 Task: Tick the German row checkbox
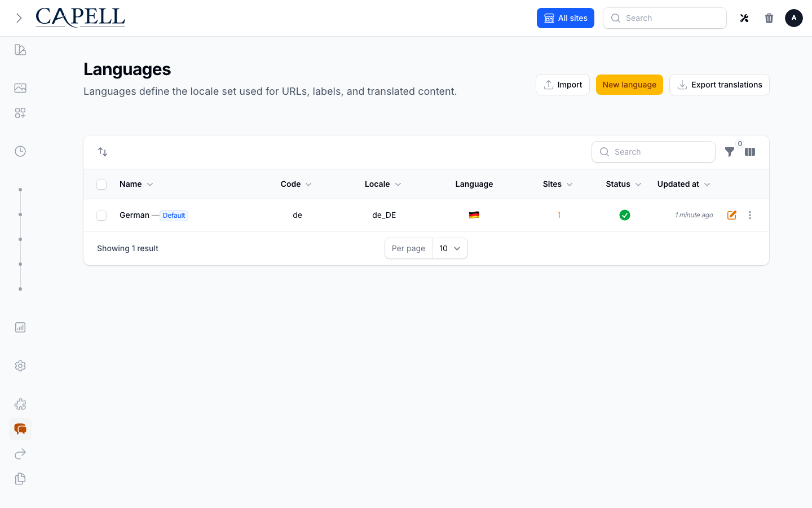pyautogui.click(x=101, y=216)
